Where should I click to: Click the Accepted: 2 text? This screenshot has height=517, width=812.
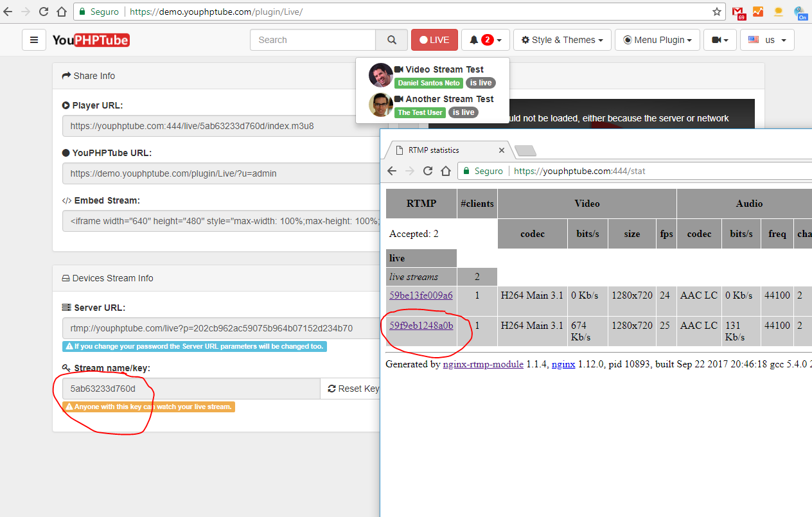click(x=414, y=234)
